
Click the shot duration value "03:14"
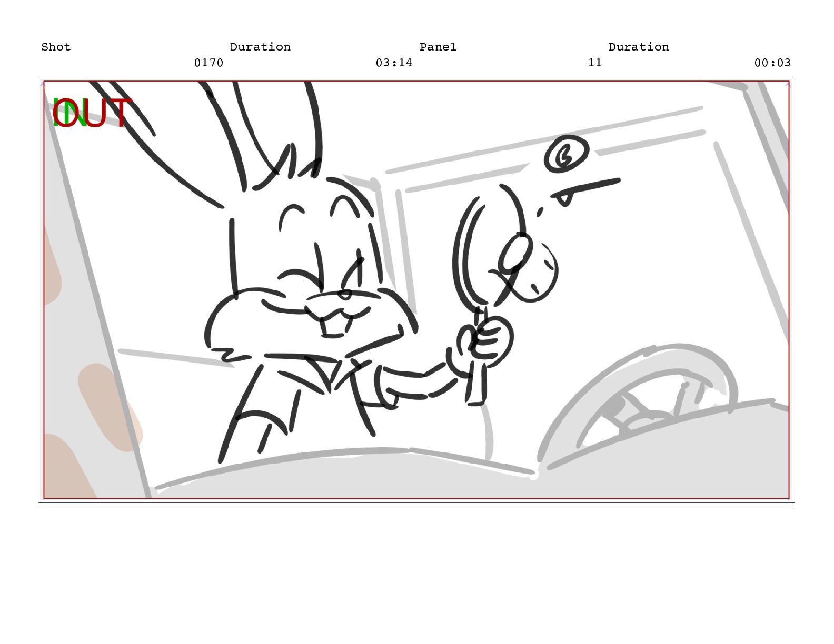394,63
